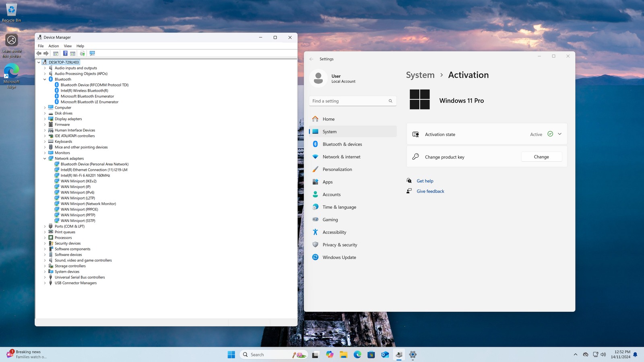Screen dimensions: 644x362
Task: Open the Help menu in Device Manager
Action: (80, 46)
